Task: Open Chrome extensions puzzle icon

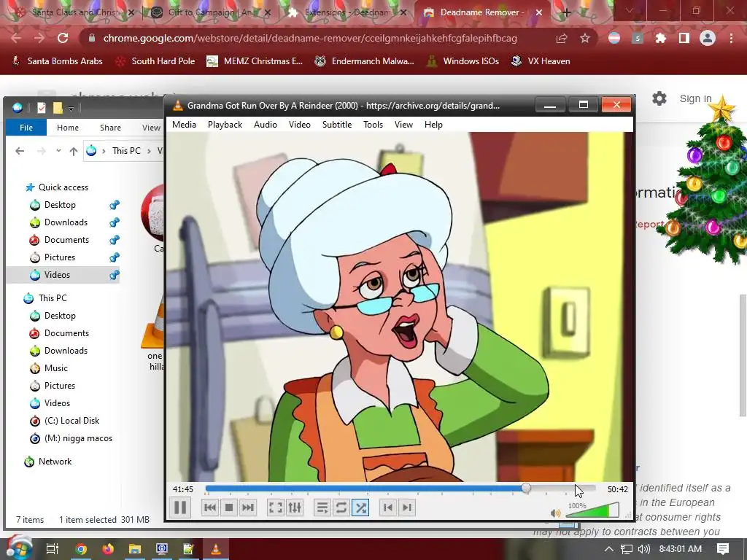Action: click(x=660, y=38)
